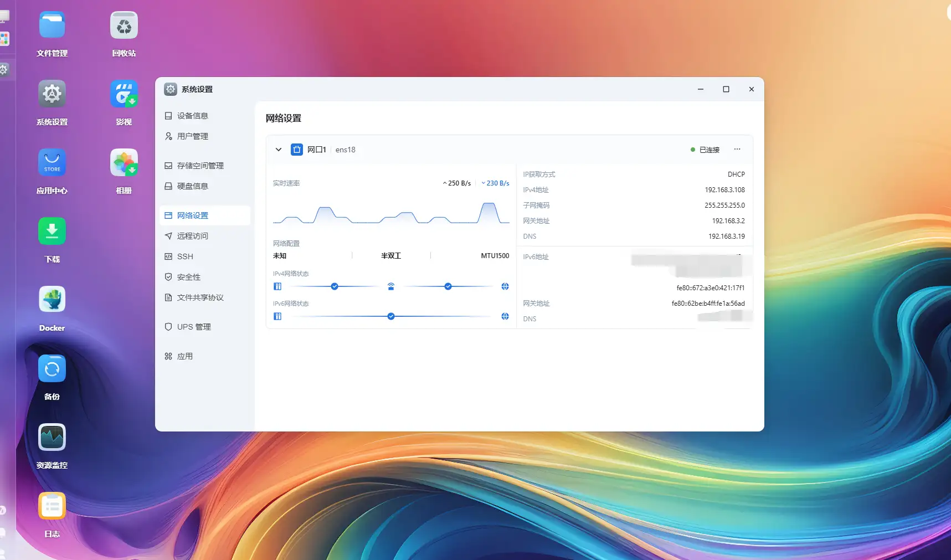This screenshot has height=560, width=951.
Task: Go to 存储空间管理 in the sidebar
Action: coord(200,166)
